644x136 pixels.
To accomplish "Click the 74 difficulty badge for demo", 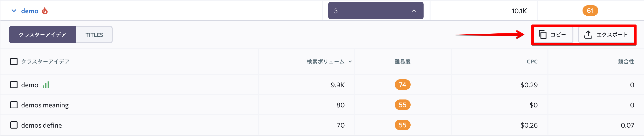I will click(x=402, y=85).
